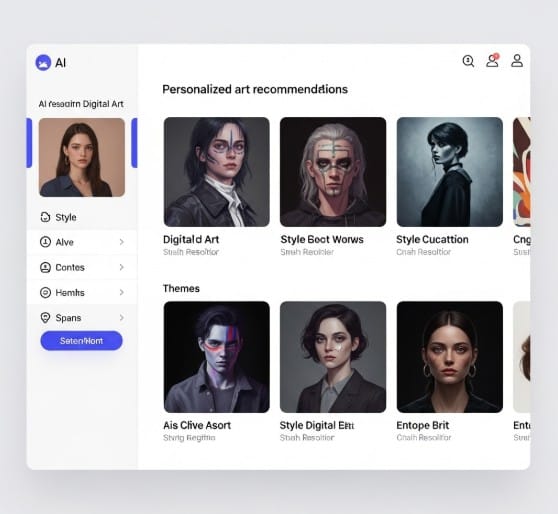Show next portrait with right blue bar

click(x=135, y=143)
